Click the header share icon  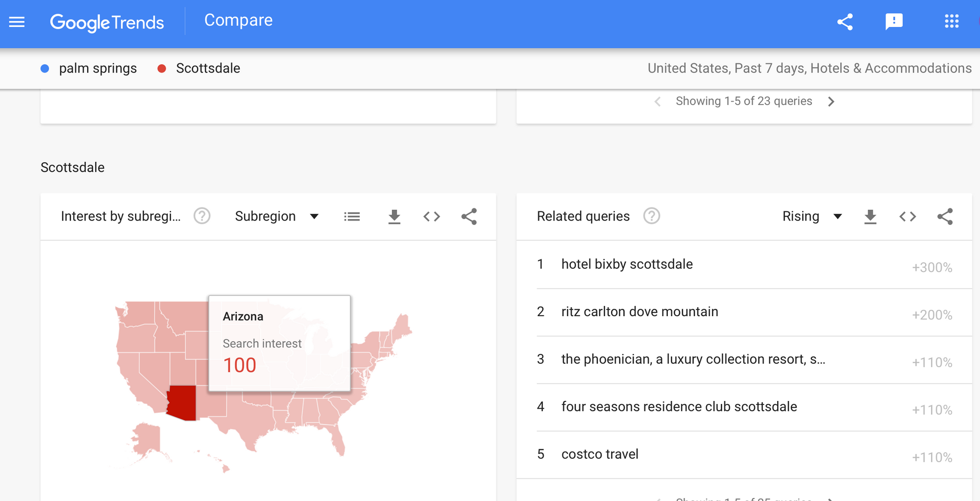click(845, 22)
